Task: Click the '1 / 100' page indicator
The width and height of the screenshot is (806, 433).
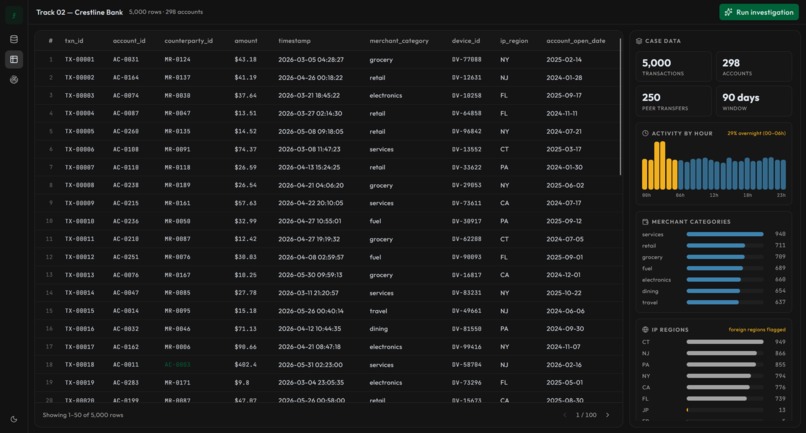Action: [586, 415]
